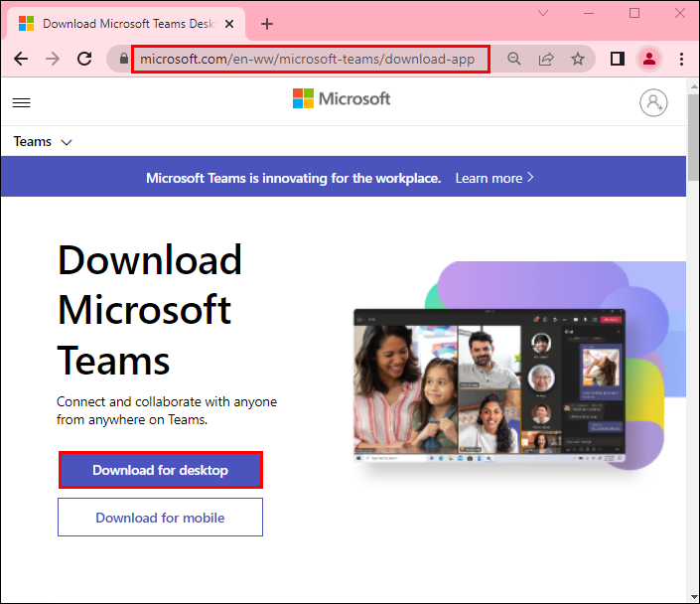Click the browser forward arrow
Viewport: 700px width, 604px height.
(53, 59)
